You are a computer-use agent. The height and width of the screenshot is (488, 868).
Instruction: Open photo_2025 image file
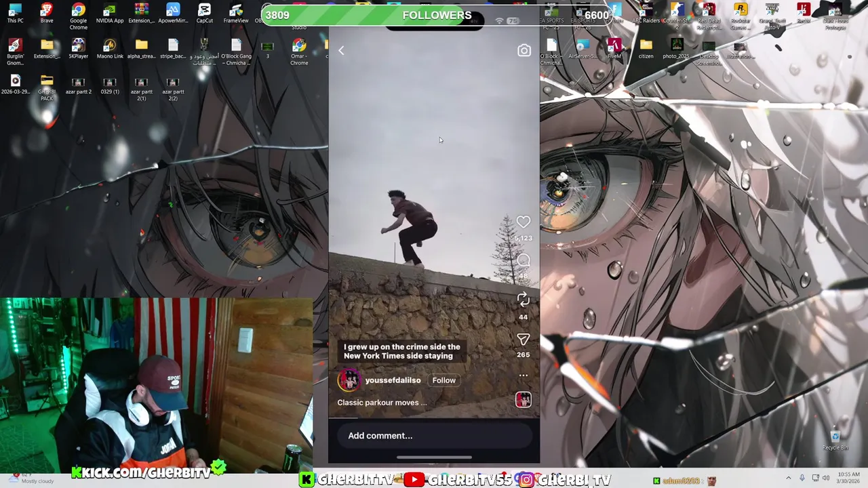point(677,49)
